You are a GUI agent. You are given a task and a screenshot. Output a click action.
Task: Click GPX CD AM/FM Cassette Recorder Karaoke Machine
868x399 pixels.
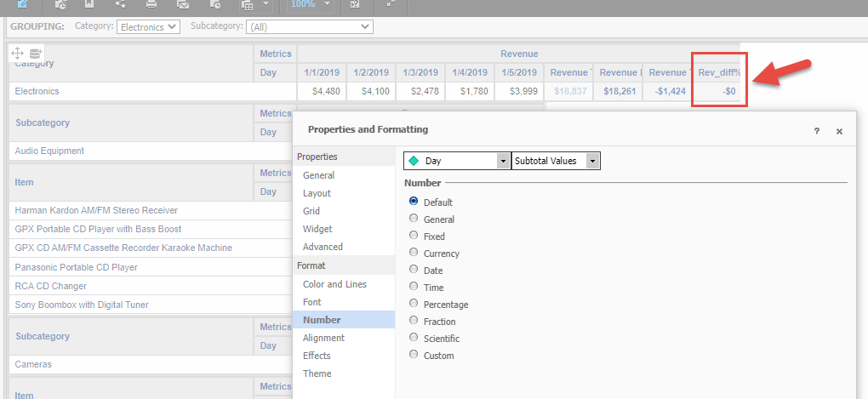pyautogui.click(x=151, y=248)
